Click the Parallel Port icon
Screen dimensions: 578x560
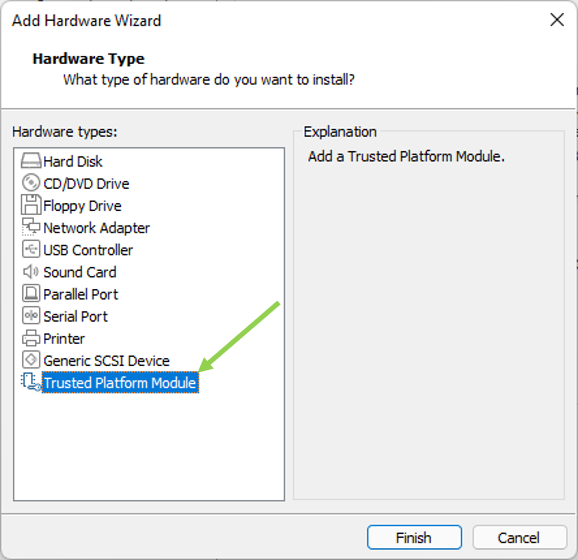tap(31, 293)
